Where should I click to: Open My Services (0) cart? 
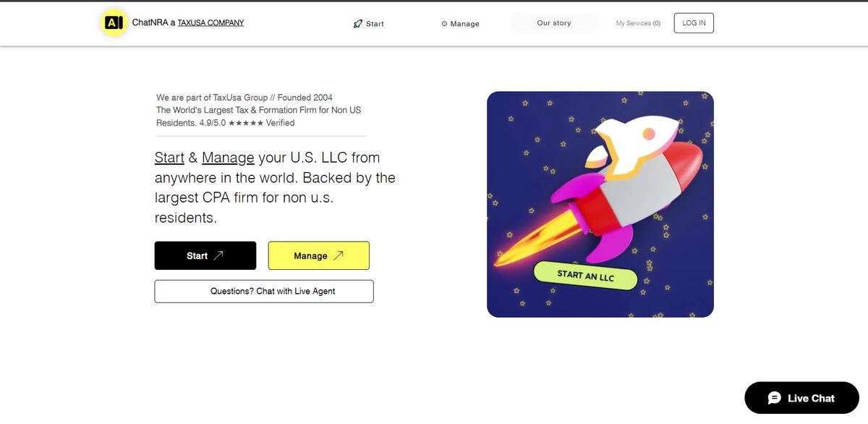pyautogui.click(x=638, y=23)
